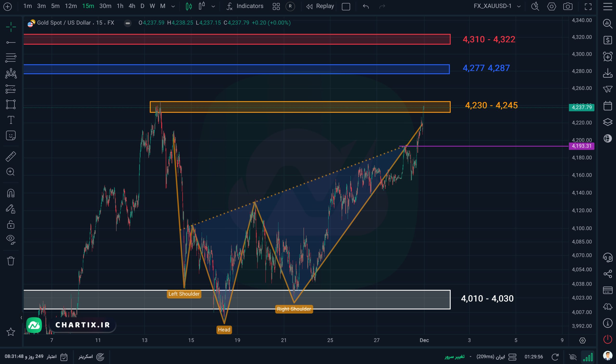This screenshot has height=364, width=616.
Task: Click the trash remove drawings icon
Action: pyautogui.click(x=11, y=261)
